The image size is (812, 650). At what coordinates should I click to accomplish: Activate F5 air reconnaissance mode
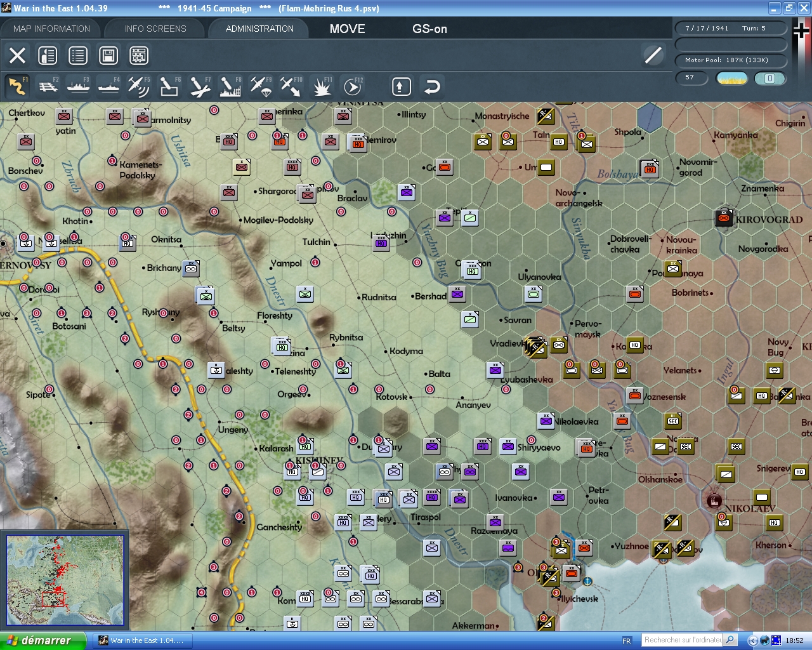pyautogui.click(x=139, y=86)
